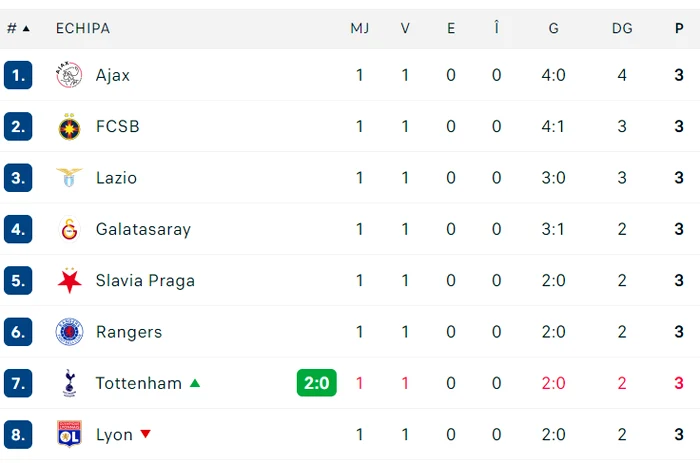Click the number 1 position badge
The width and height of the screenshot is (700, 463).
tap(18, 75)
